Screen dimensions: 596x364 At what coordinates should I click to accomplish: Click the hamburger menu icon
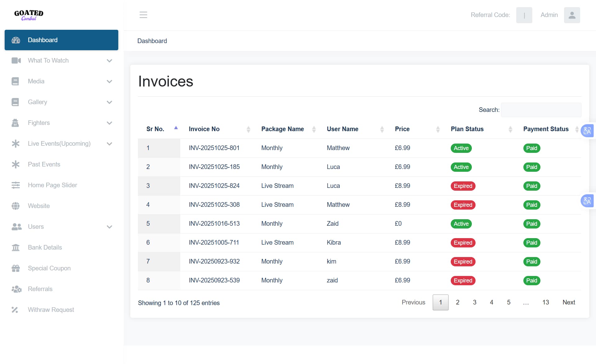coord(143,15)
